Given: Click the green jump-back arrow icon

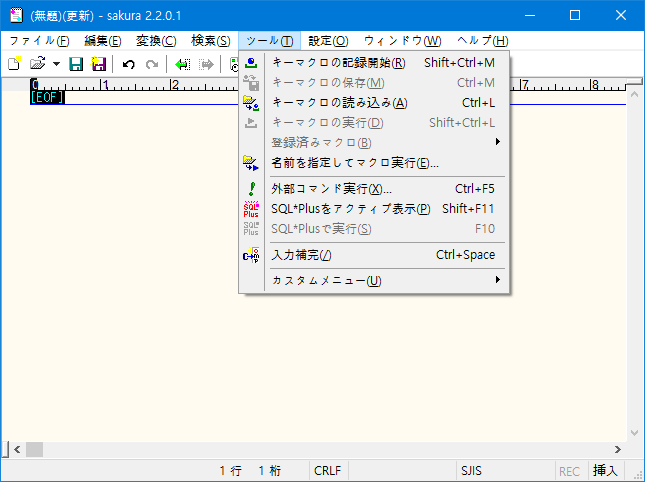Looking at the screenshot, I should pos(182,65).
